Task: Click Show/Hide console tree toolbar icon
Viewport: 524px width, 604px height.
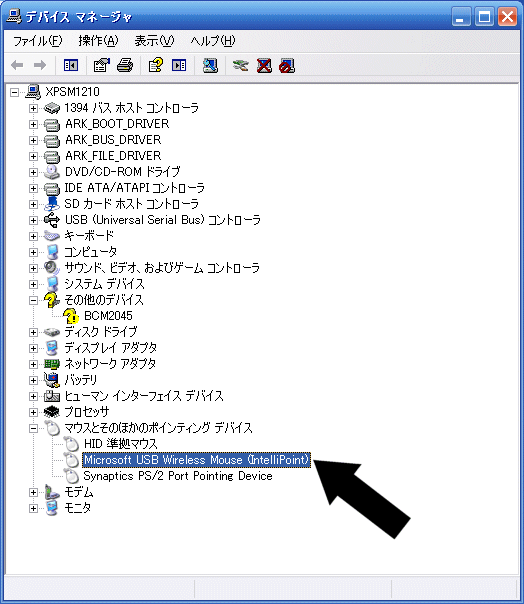Action: pyautogui.click(x=71, y=65)
